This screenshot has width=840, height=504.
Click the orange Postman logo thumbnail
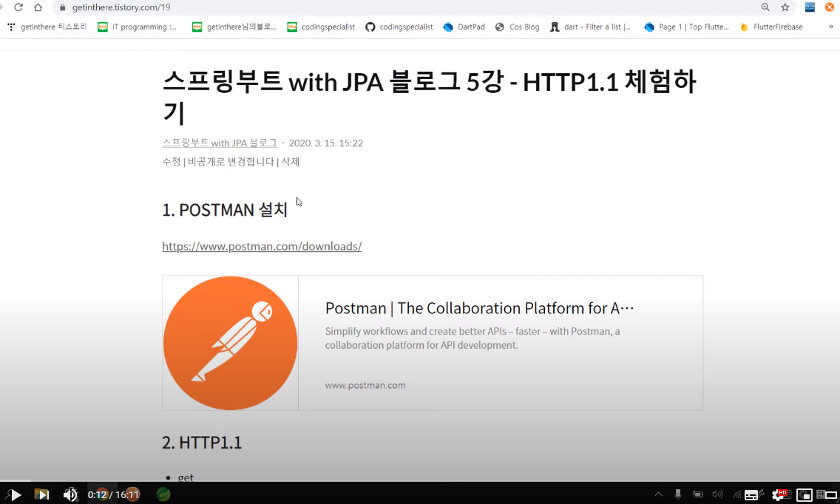231,344
